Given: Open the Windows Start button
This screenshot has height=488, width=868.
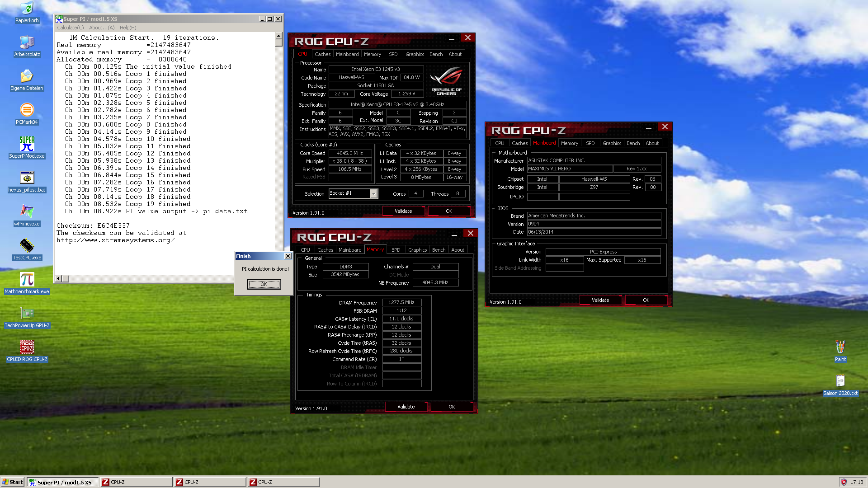Looking at the screenshot, I should [13, 482].
